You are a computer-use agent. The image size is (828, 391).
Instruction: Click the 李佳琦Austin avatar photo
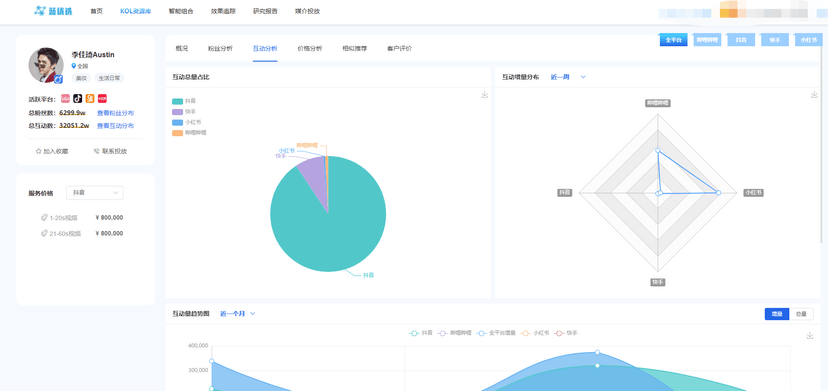click(x=46, y=65)
